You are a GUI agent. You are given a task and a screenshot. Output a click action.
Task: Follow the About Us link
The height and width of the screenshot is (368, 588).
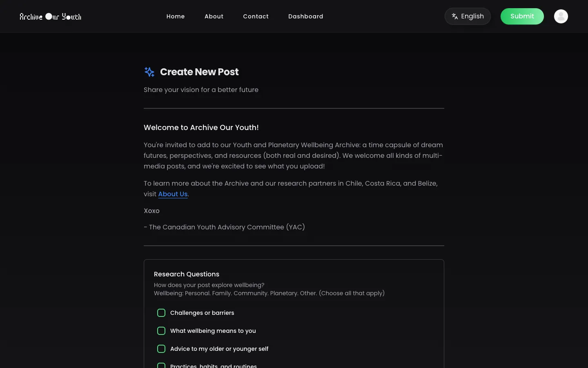pyautogui.click(x=173, y=194)
